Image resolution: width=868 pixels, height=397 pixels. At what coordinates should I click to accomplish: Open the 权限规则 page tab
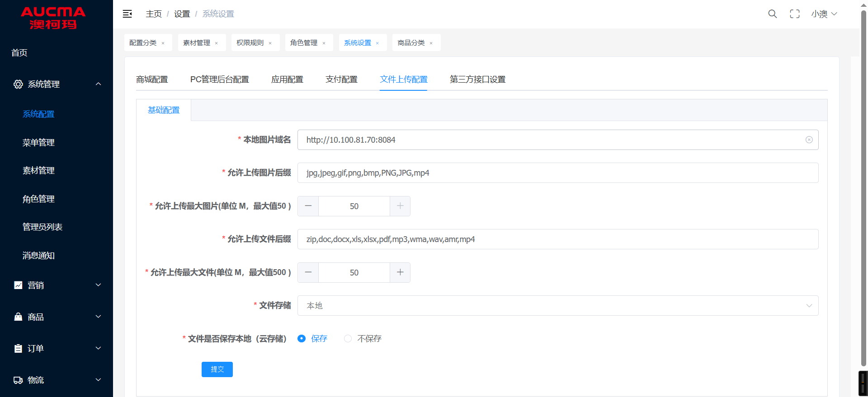tap(250, 43)
